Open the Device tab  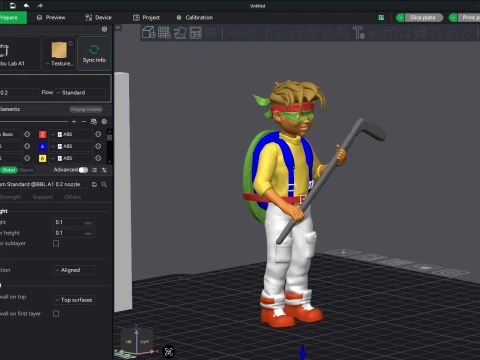point(98,18)
